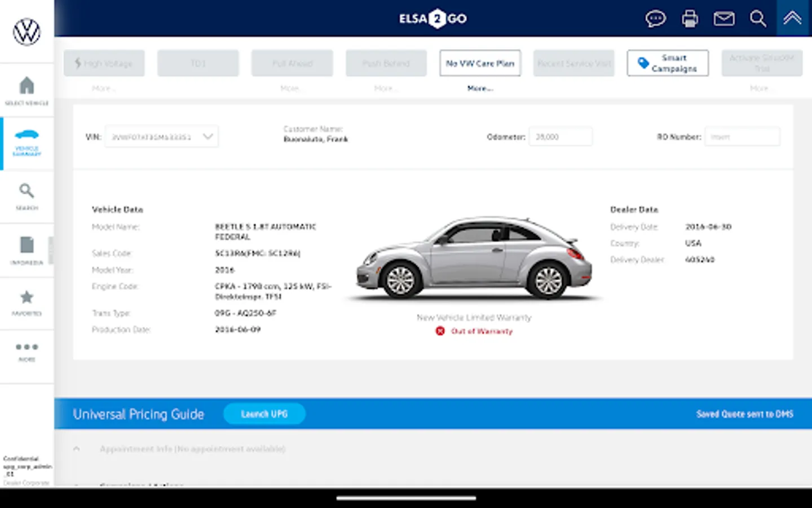The height and width of the screenshot is (508, 812).
Task: Click the RO Number input field
Action: coord(743,136)
